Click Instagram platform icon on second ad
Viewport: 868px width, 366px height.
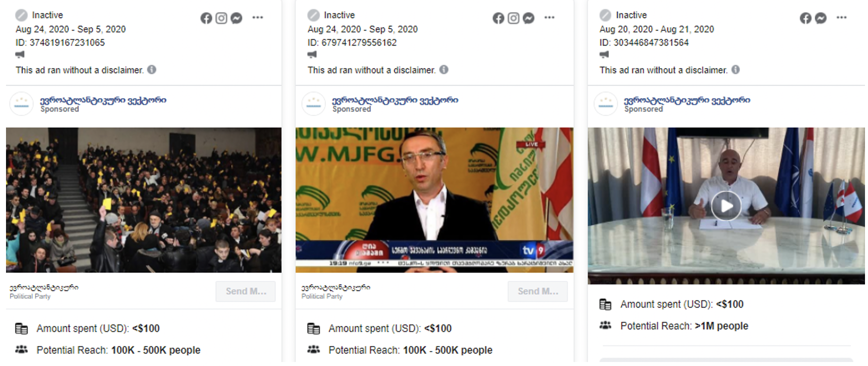(x=513, y=18)
